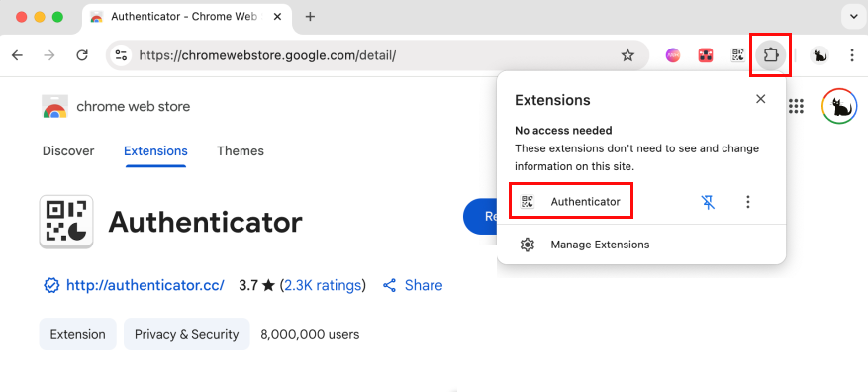Bookmark this page with the star icon
Viewport: 868px width, 392px height.
627,55
